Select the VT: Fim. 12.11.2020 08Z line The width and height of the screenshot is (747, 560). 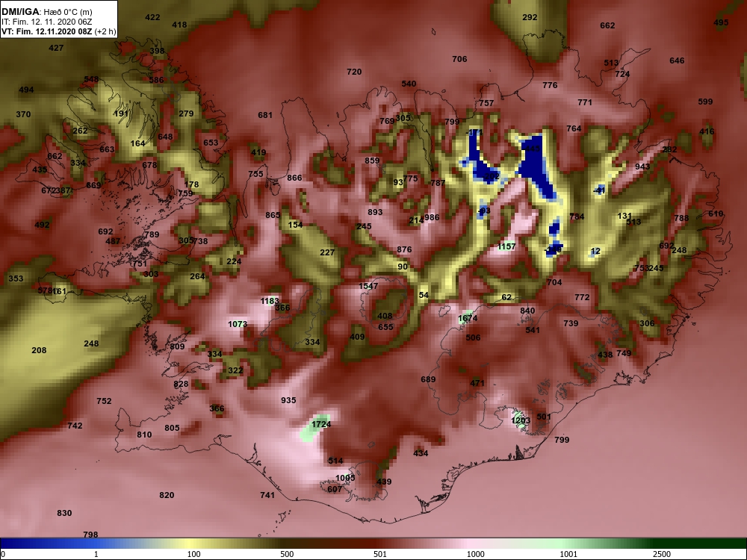click(58, 32)
